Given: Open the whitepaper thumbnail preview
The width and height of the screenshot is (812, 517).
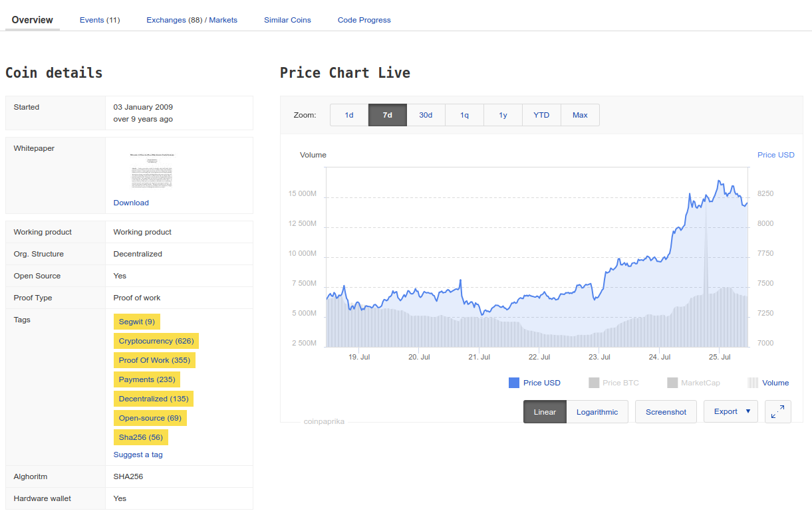Looking at the screenshot, I should (x=152, y=171).
